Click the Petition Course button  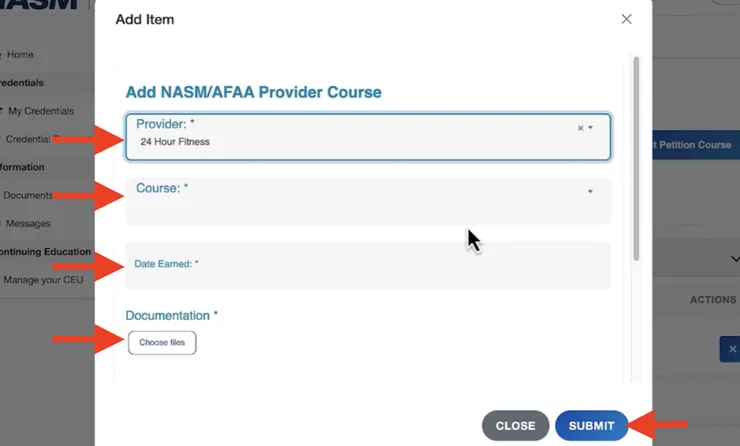tap(695, 145)
